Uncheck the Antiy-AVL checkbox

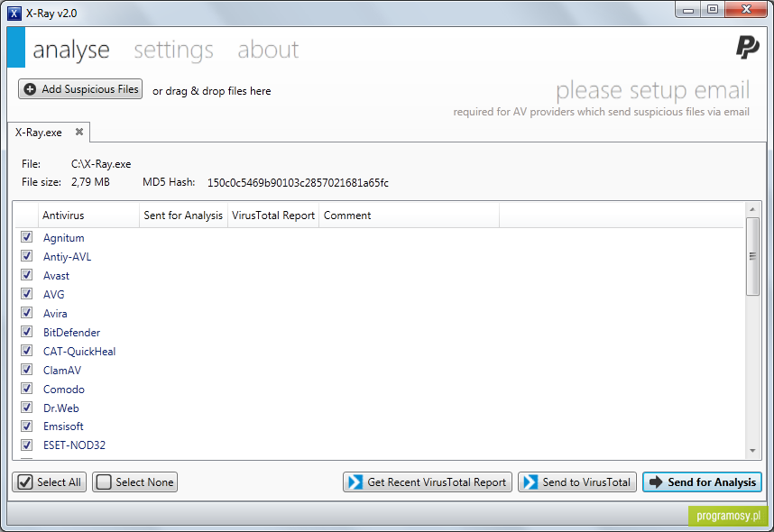[27, 256]
